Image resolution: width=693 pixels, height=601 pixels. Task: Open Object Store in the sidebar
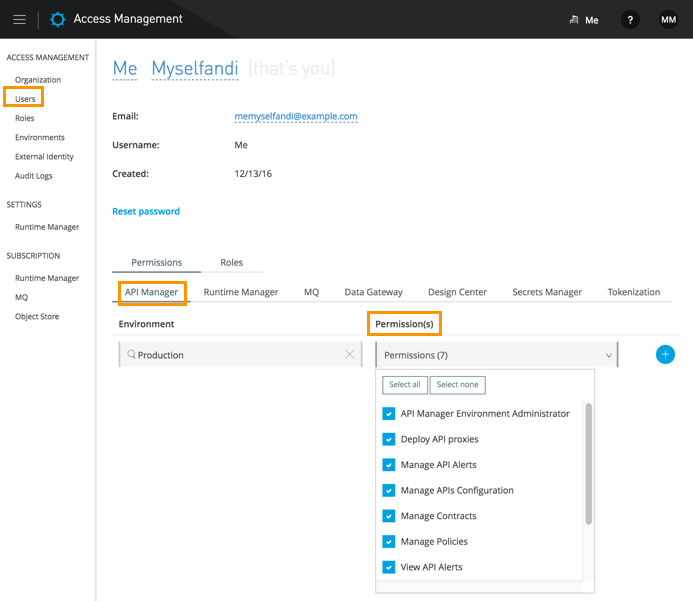tap(37, 316)
